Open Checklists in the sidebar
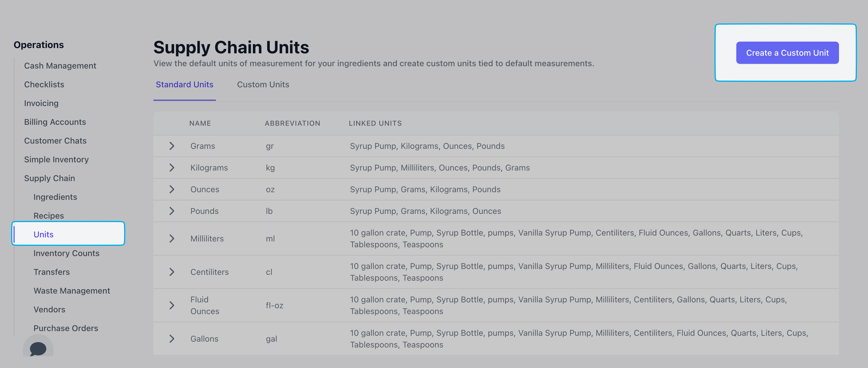Image resolution: width=868 pixels, height=368 pixels. pos(44,84)
